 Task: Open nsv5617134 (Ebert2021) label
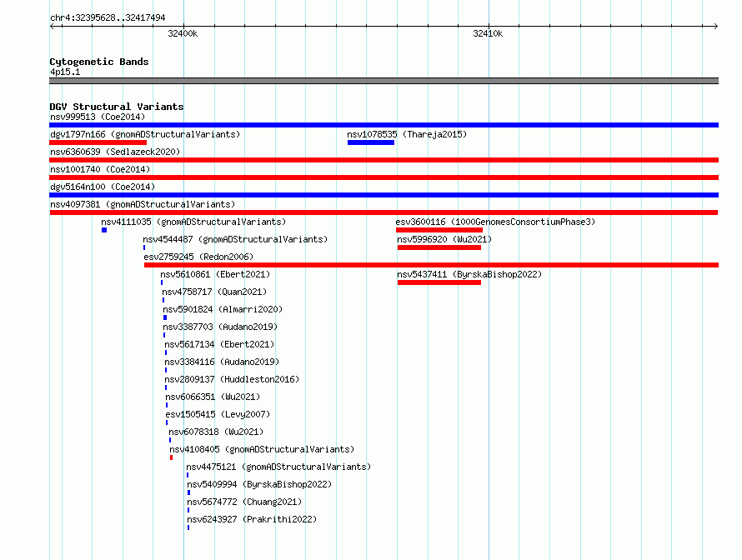[219, 344]
